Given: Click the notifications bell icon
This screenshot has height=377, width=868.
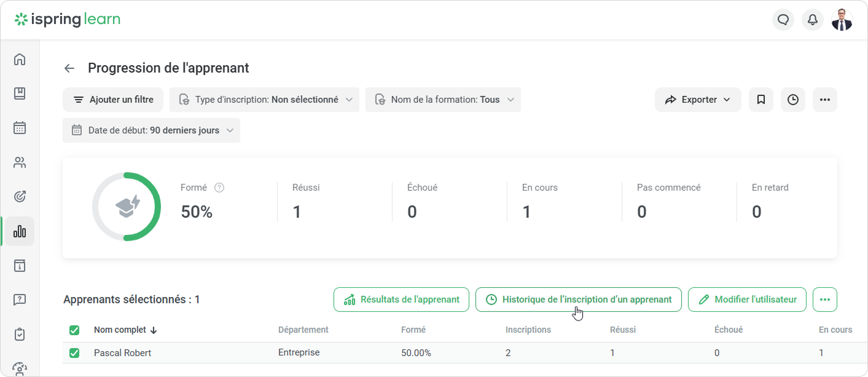Looking at the screenshot, I should coord(812,20).
